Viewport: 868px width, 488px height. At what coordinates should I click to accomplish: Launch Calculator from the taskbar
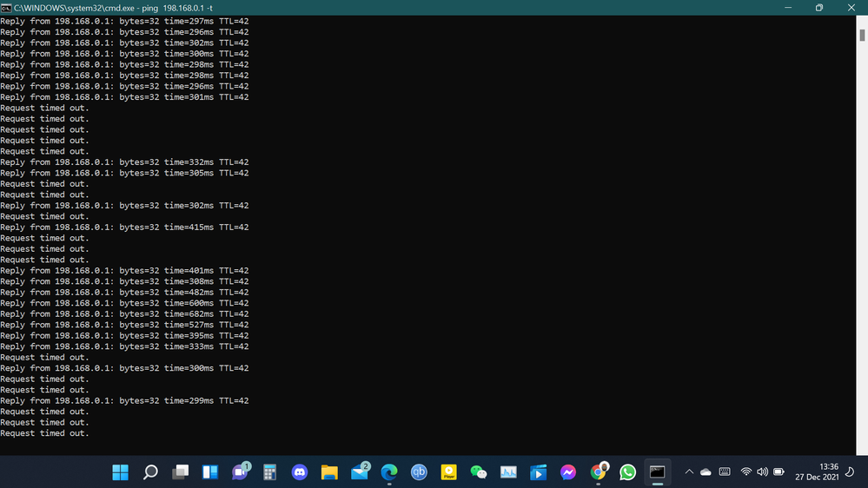(269, 472)
